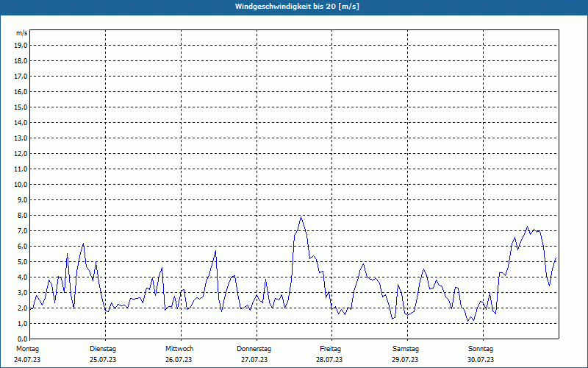Image resolution: width=588 pixels, height=368 pixels.
Task: Click the 9,0 y-axis label
Action: [22, 199]
